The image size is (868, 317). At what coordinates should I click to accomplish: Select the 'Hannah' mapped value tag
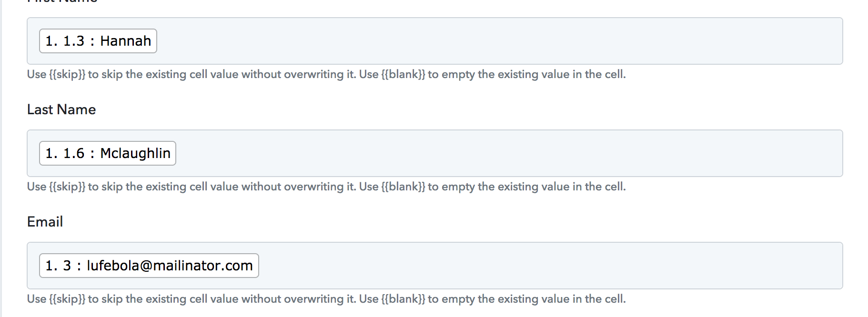point(98,41)
